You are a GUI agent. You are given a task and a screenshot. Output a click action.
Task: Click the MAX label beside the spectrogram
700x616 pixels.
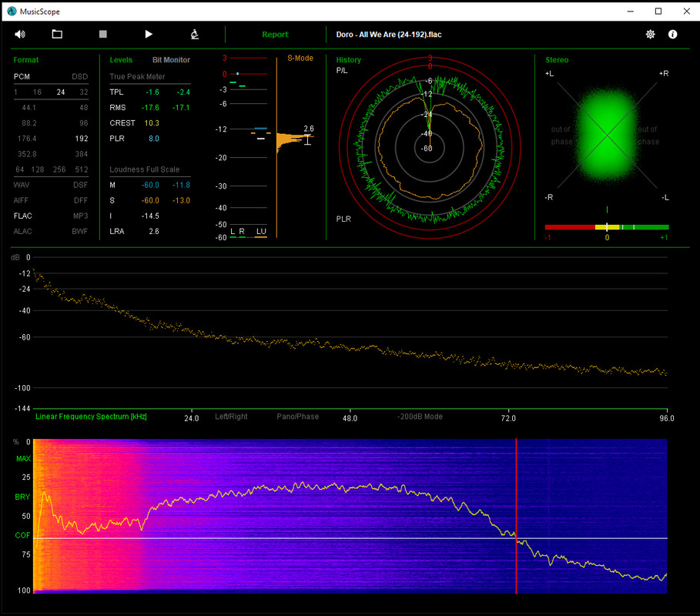pos(23,458)
